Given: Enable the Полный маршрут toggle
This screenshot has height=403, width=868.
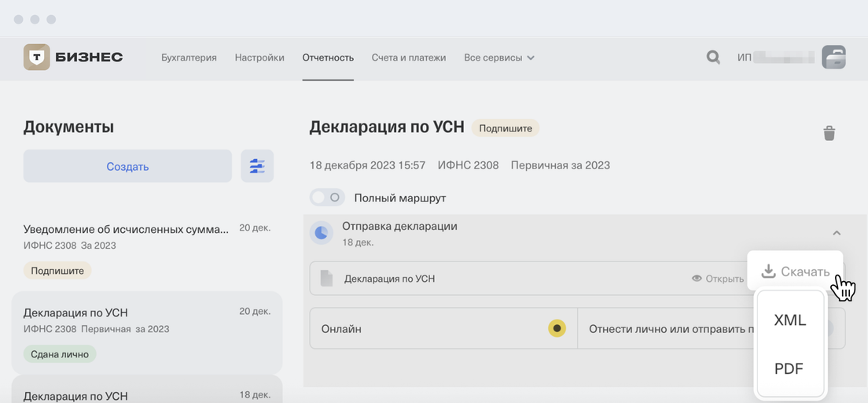Looking at the screenshot, I should 326,198.
